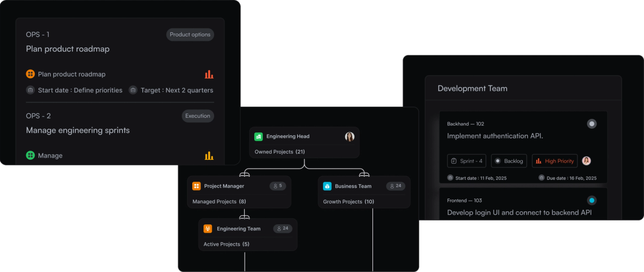Screen dimensions: 644x272
Task: Click Start date : 11 Feb, 2025 text
Action: click(481, 178)
